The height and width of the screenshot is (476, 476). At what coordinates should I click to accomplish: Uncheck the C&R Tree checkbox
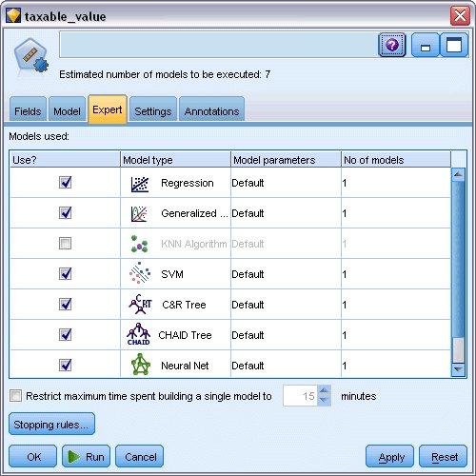pyautogui.click(x=65, y=305)
